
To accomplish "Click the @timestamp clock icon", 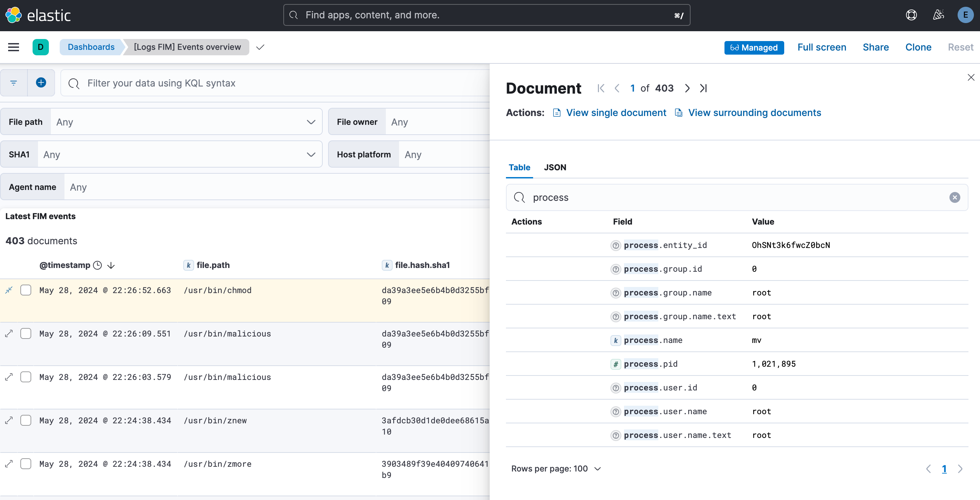I will 97,265.
